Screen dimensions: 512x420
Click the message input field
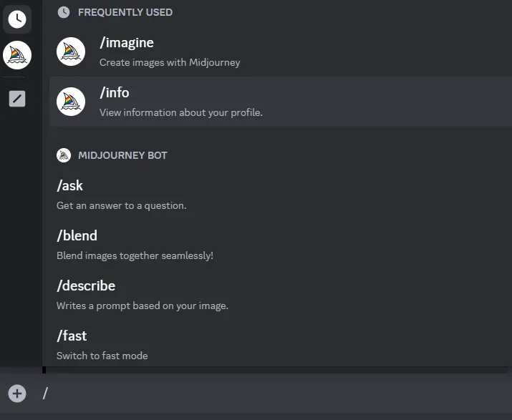tap(272, 393)
